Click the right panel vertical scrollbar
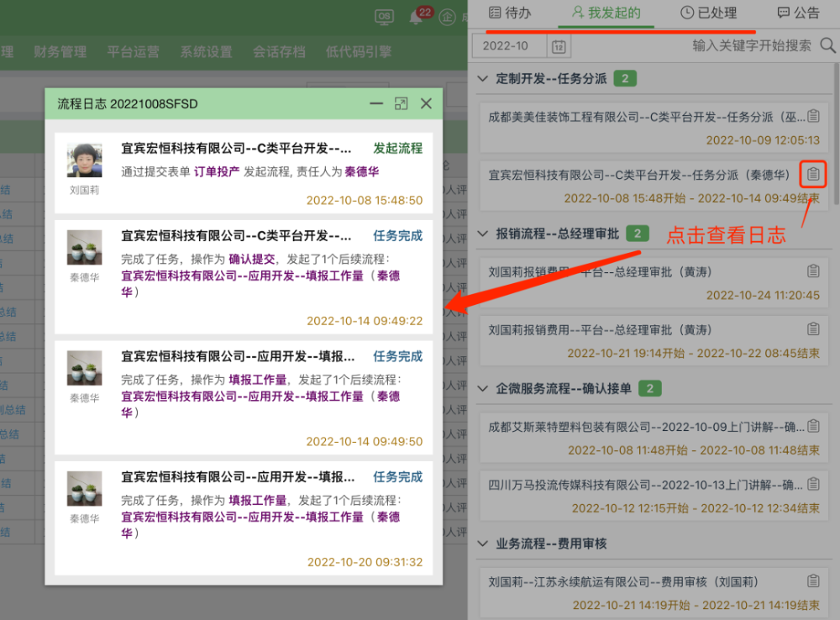 (x=837, y=134)
